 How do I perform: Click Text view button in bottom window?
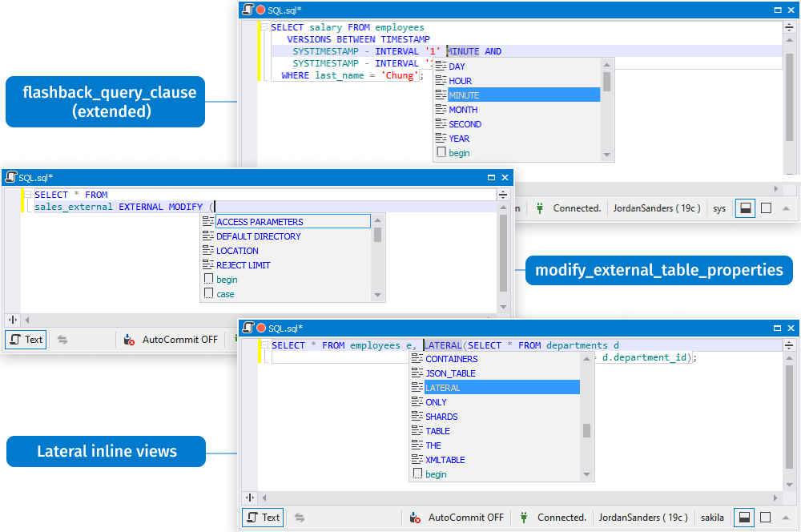click(263, 518)
